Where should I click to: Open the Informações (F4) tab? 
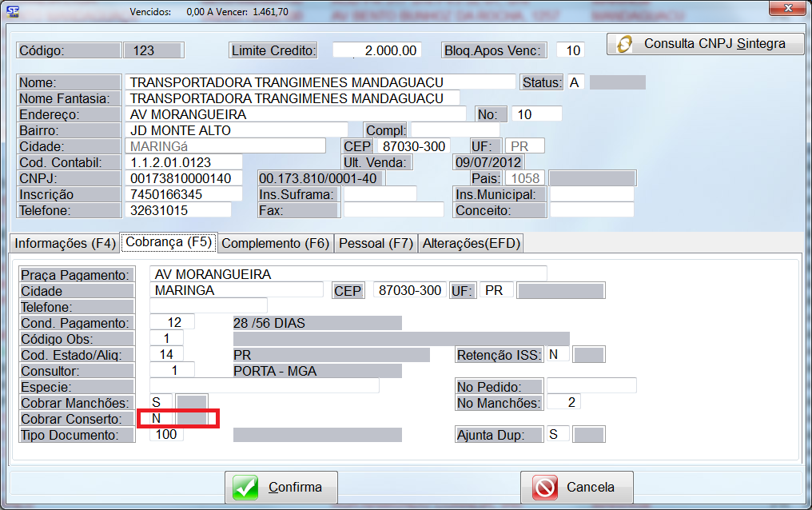(x=62, y=243)
